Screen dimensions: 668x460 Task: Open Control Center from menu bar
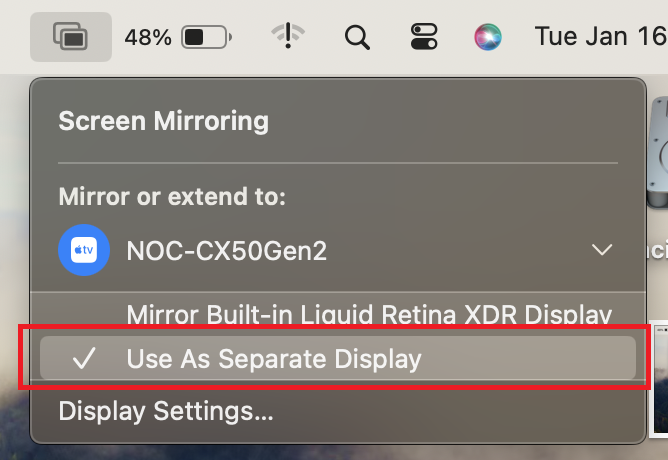(x=424, y=38)
